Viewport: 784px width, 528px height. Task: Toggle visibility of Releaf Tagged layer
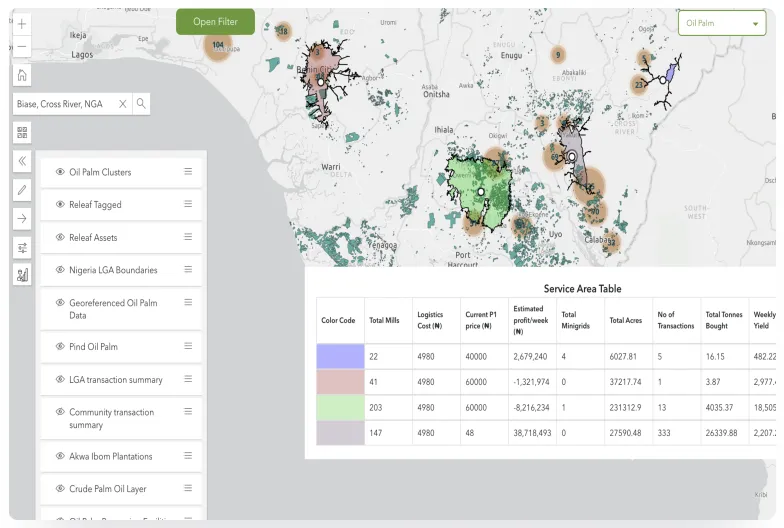(x=60, y=204)
